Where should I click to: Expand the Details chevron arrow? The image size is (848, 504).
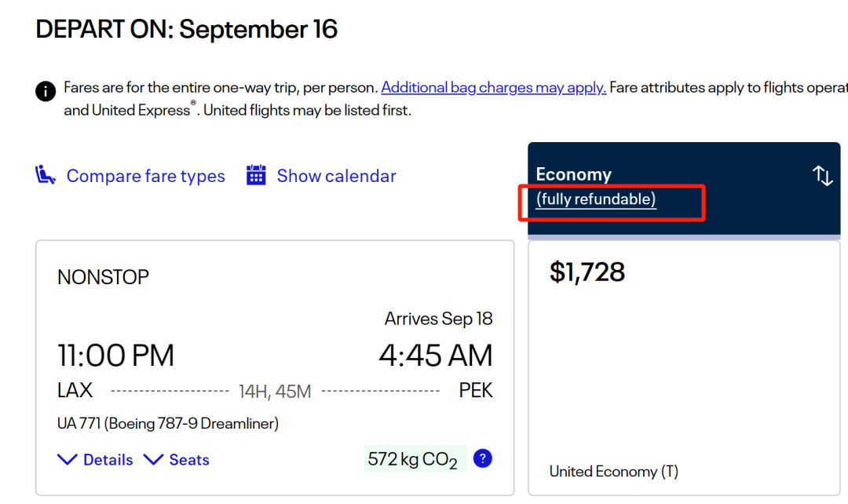pos(68,459)
